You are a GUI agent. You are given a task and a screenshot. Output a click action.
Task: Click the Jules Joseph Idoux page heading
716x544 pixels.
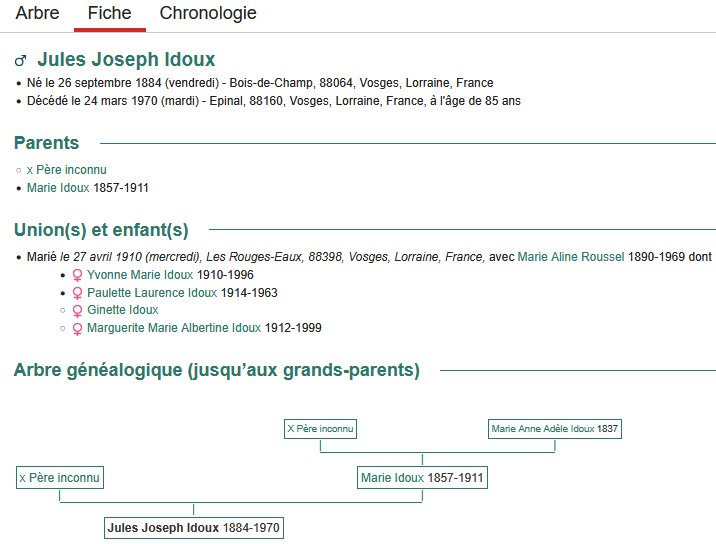[126, 60]
